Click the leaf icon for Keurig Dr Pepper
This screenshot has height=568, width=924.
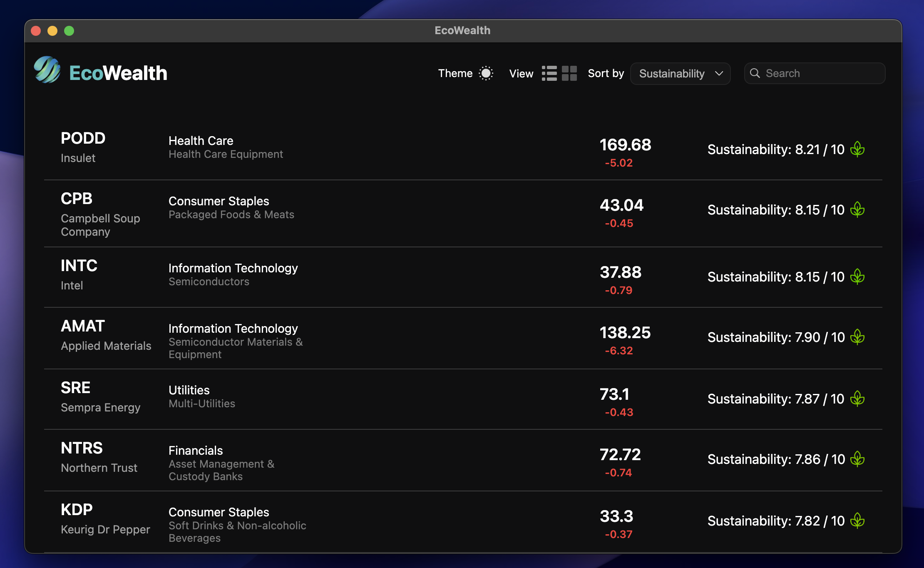(857, 521)
